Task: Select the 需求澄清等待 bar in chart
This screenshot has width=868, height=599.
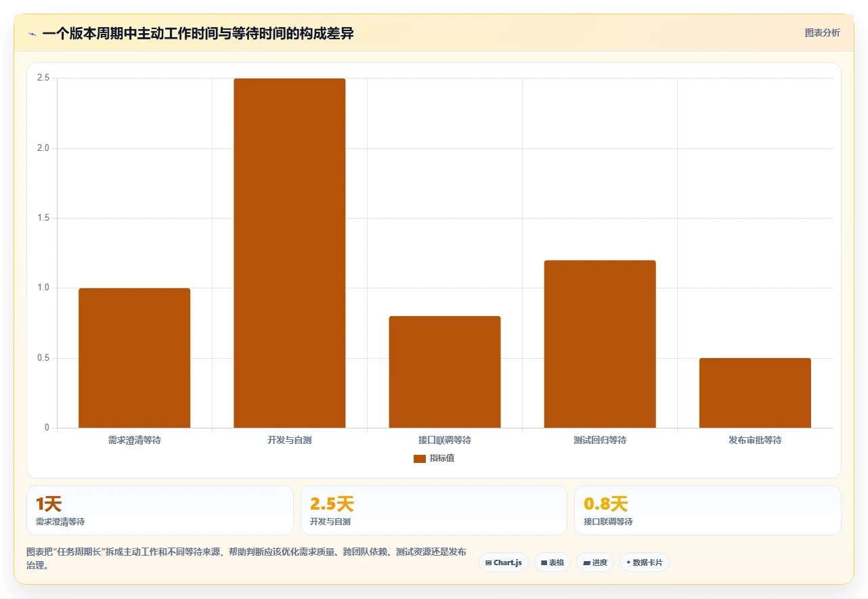Action: (134, 358)
